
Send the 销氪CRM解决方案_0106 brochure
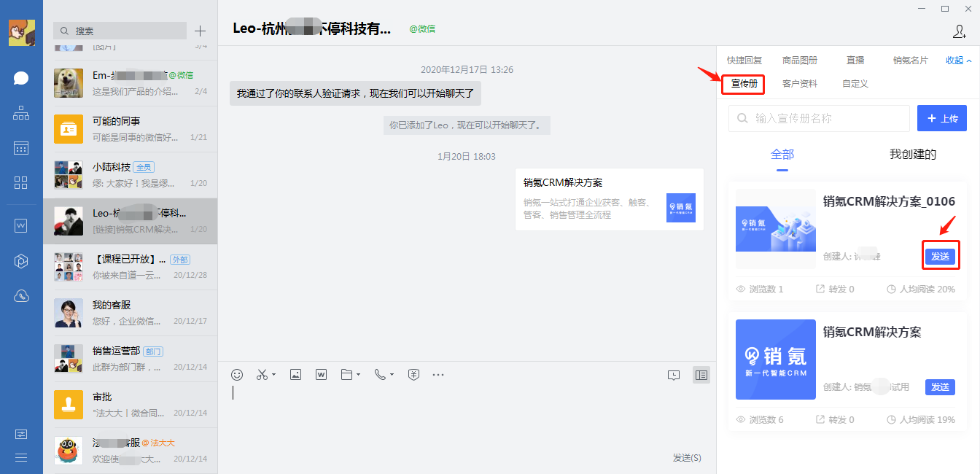[x=940, y=256]
